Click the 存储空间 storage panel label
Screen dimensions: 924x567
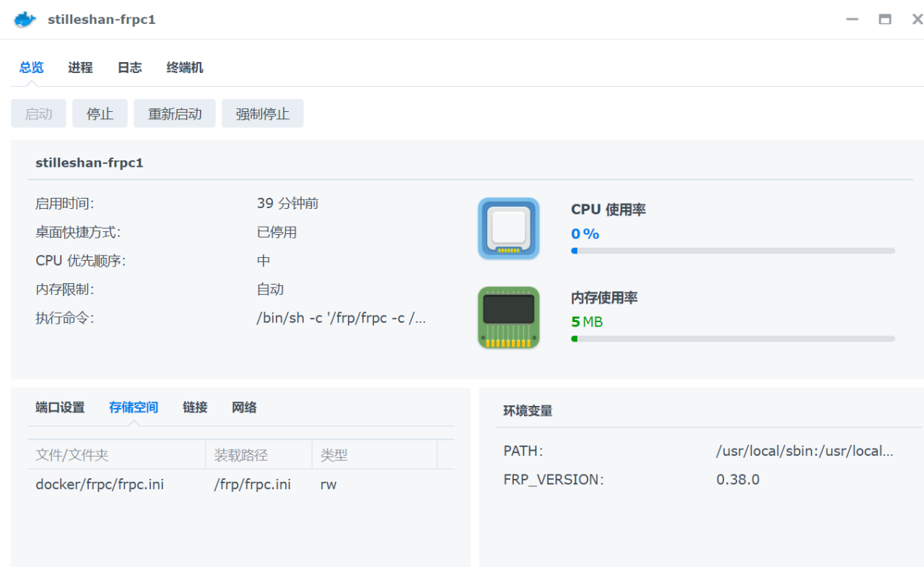pyautogui.click(x=133, y=407)
